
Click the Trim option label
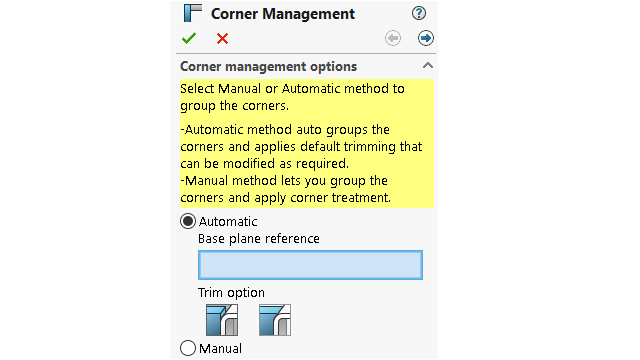tap(231, 293)
